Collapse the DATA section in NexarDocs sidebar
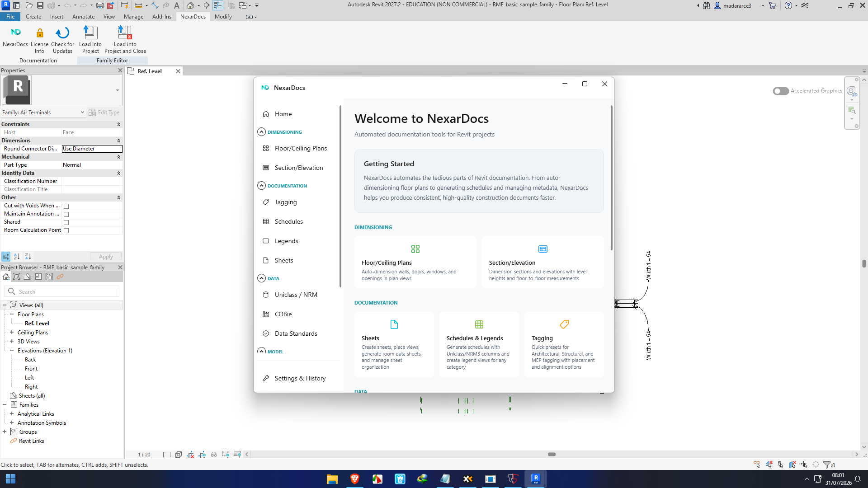This screenshot has width=868, height=488. pos(261,278)
